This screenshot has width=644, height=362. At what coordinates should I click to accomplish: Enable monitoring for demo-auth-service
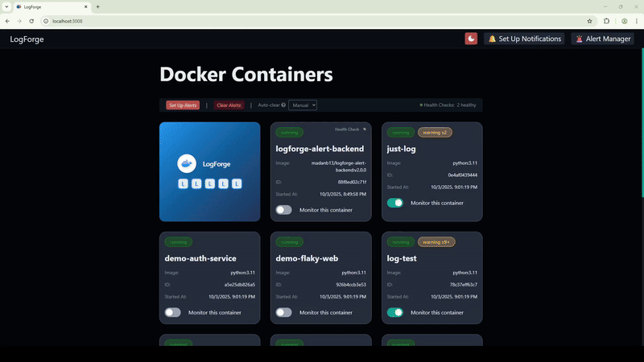tap(172, 312)
